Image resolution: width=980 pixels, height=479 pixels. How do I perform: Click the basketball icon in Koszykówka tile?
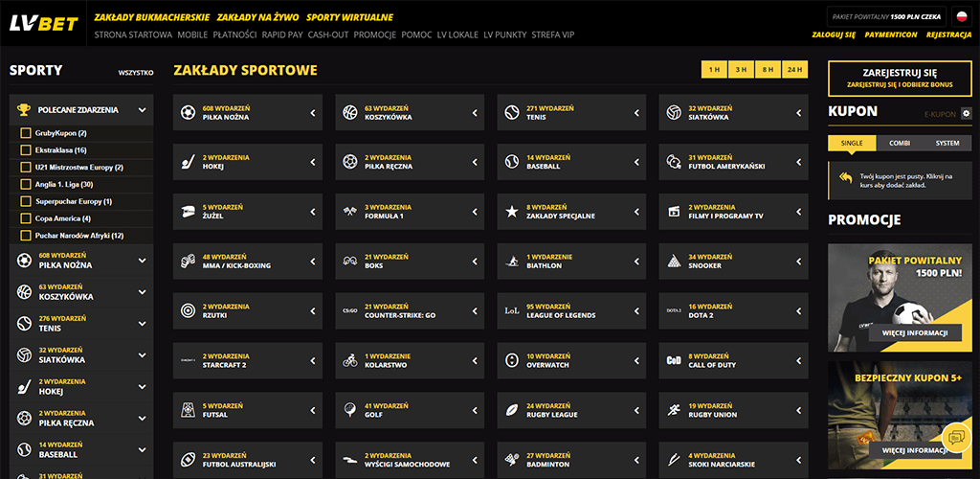(350, 113)
